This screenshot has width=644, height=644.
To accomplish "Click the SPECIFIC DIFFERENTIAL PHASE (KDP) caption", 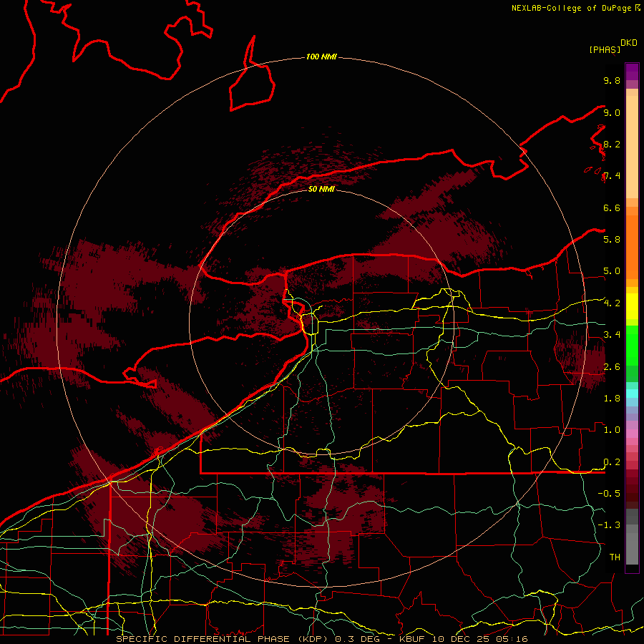I will click(223, 639).
